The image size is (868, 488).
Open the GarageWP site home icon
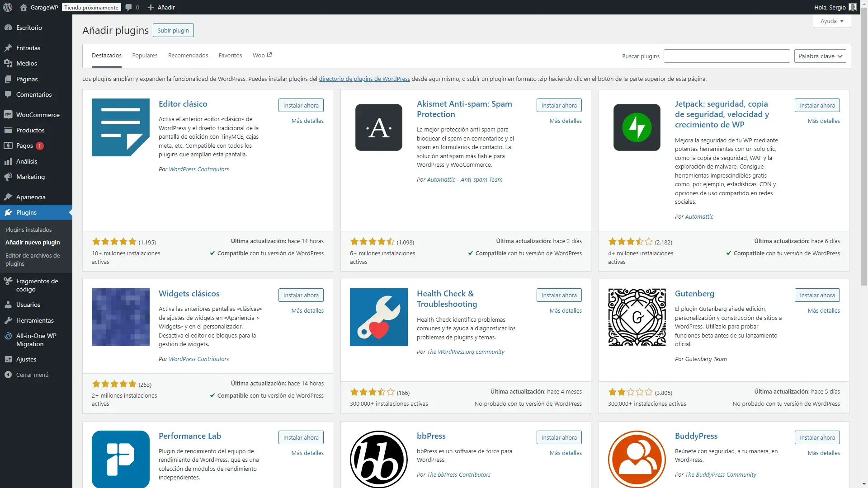24,7
